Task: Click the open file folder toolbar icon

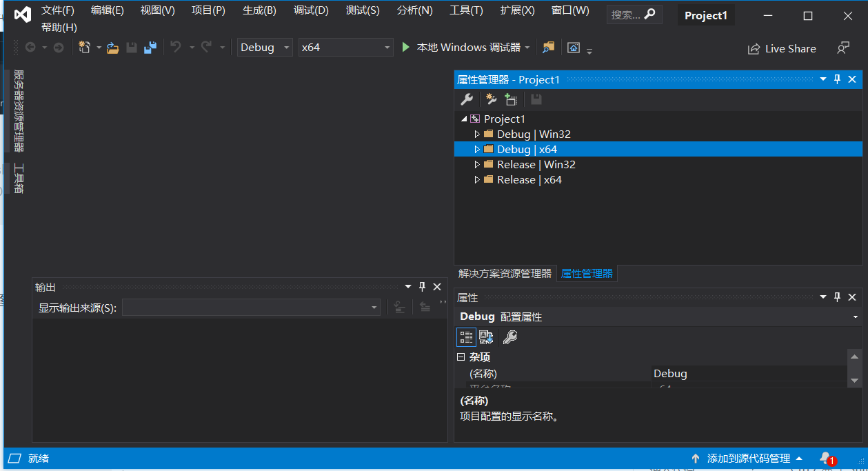Action: [113, 48]
